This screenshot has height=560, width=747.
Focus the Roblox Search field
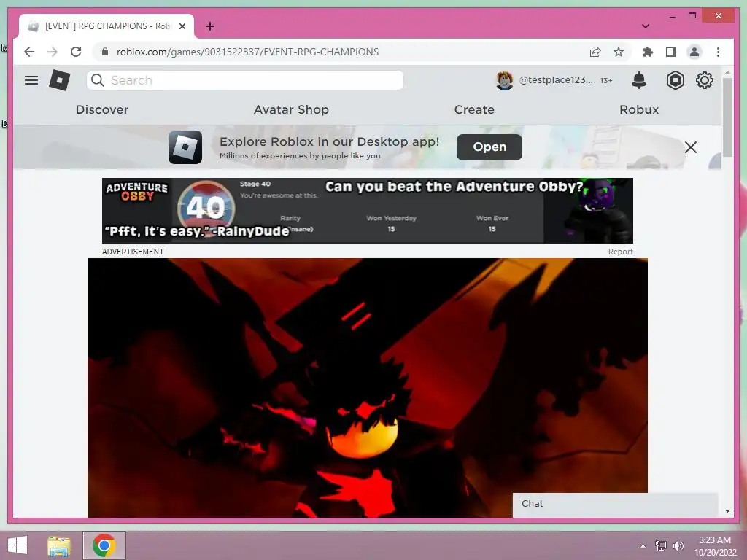click(x=245, y=80)
